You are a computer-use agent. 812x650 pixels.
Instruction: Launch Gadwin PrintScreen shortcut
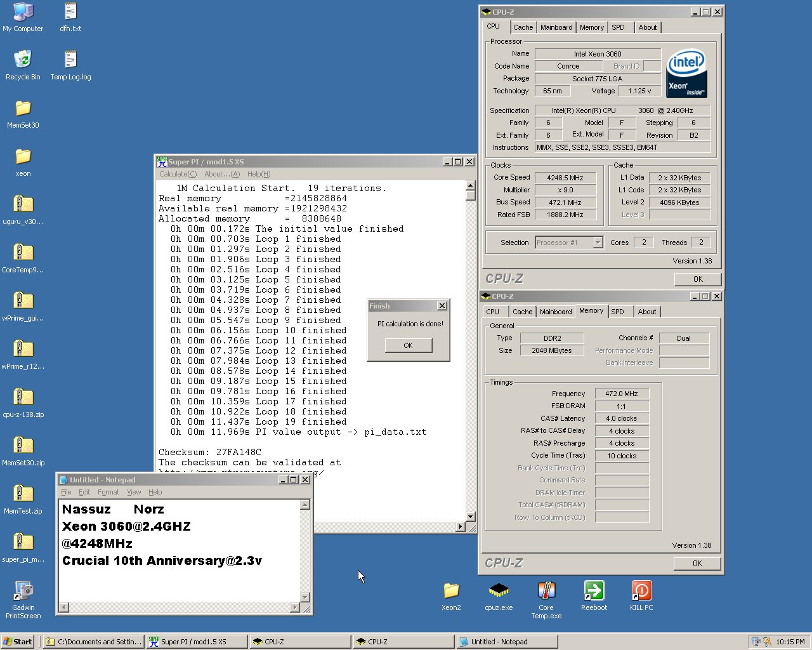23,599
